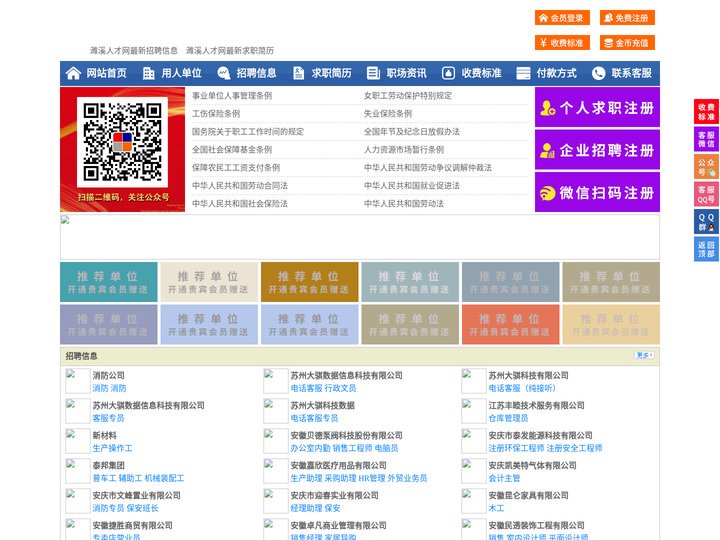The height and width of the screenshot is (540, 720).
Task: Click the QR code image banner
Action: (123, 150)
